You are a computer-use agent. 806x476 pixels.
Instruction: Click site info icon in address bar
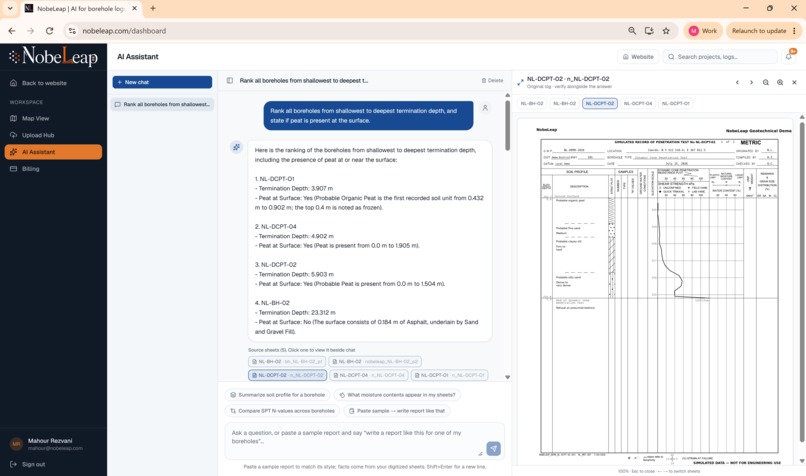(x=72, y=31)
